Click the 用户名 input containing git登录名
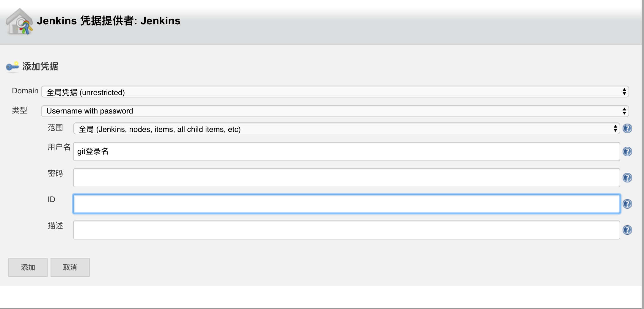Viewport: 644px width, 309px height. 347,152
